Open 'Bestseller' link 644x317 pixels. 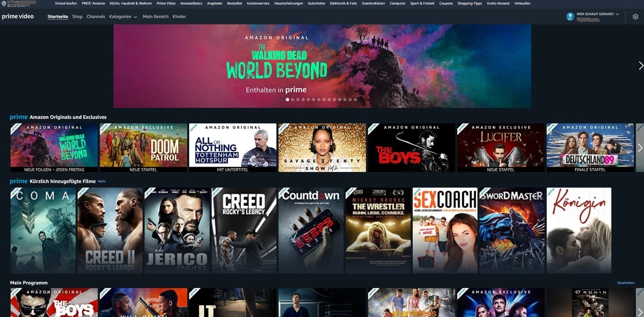235,3
